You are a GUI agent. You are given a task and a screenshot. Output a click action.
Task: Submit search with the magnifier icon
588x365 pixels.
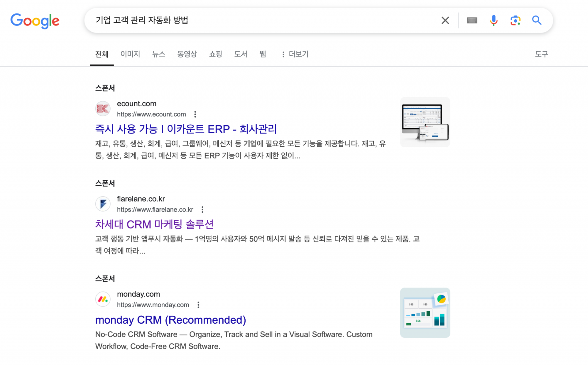537,21
